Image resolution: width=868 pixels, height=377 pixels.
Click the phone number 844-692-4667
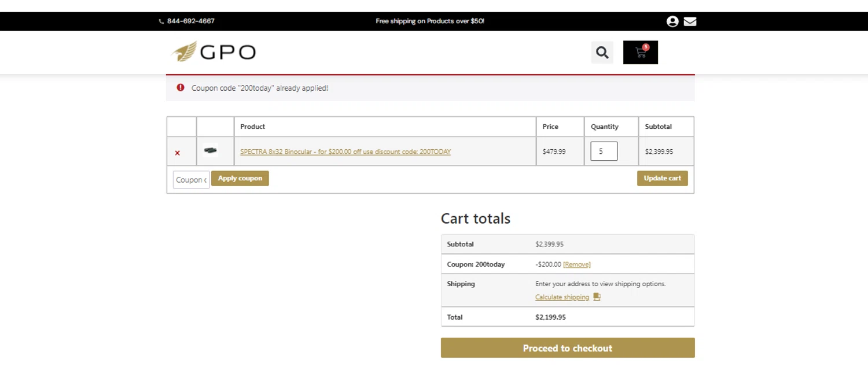(191, 21)
